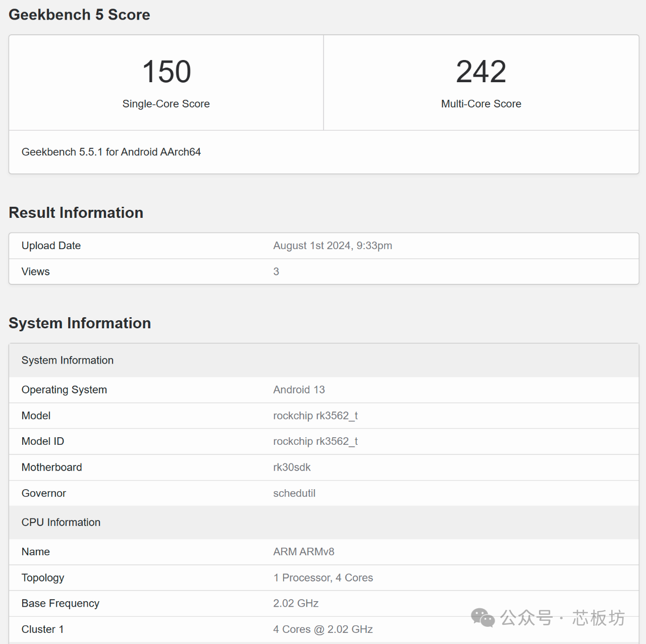Click the Name value ARM ARMv8

click(x=304, y=552)
